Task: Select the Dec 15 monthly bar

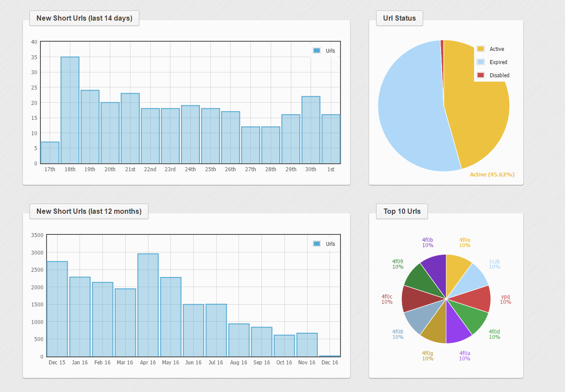Action: coord(57,309)
